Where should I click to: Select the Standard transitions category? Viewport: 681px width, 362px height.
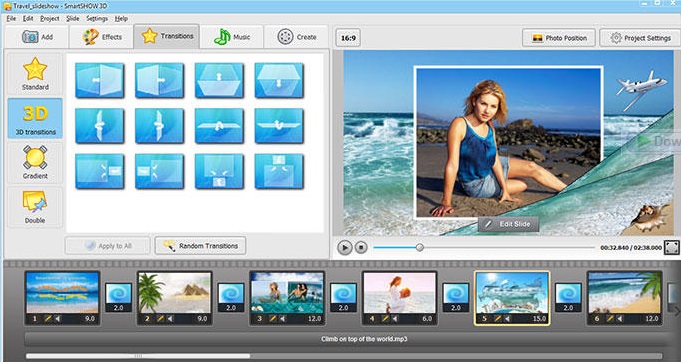[35, 74]
